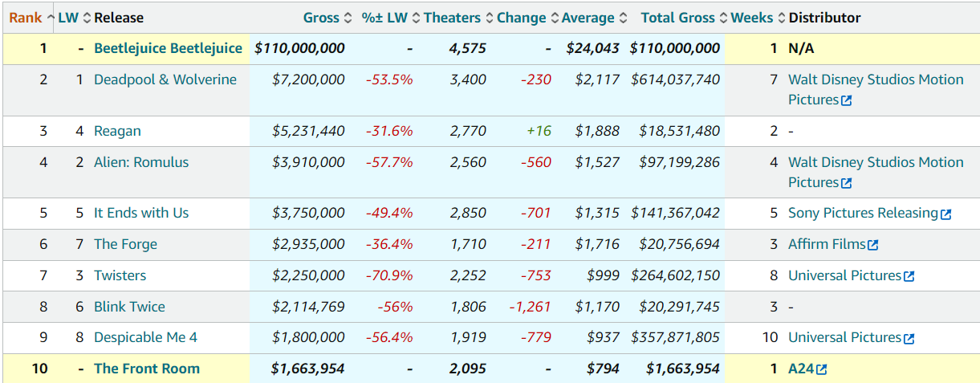Screen dimensions: 980x383
Task: Click external link icon beside Sony Pictures Releasing
Action: [945, 214]
